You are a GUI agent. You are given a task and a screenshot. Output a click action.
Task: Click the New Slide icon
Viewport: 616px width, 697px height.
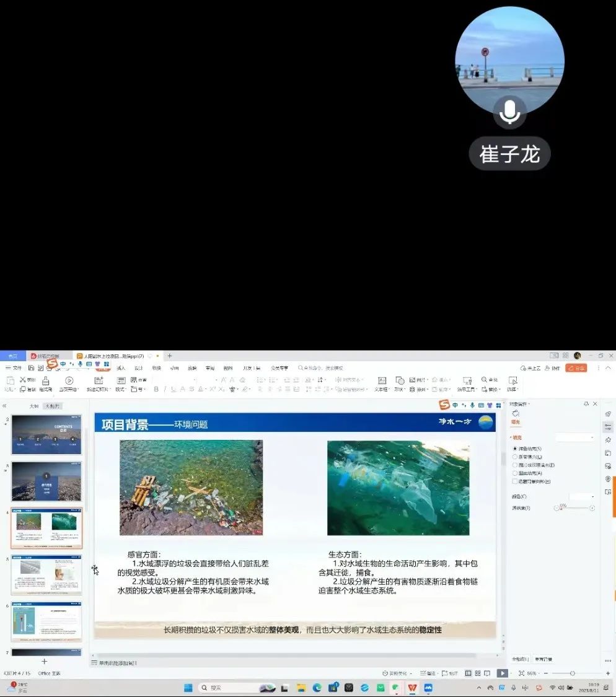(x=99, y=380)
